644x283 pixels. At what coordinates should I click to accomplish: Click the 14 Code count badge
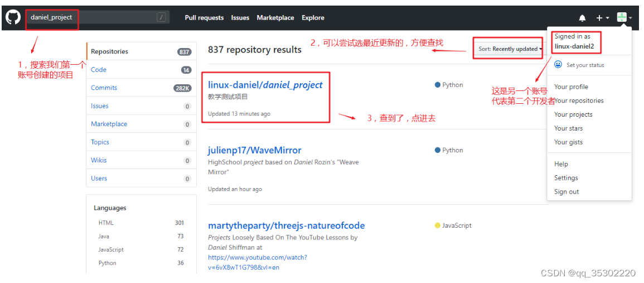click(x=186, y=70)
